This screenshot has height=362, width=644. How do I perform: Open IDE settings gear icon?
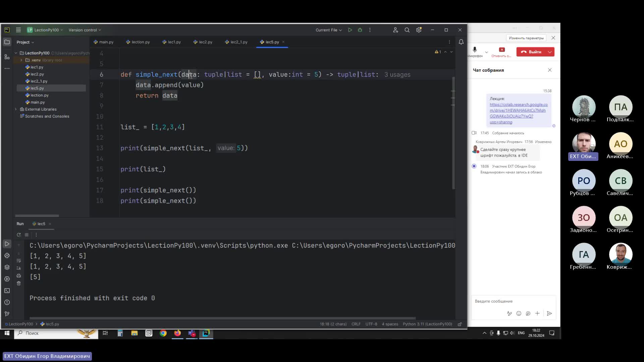pyautogui.click(x=419, y=30)
